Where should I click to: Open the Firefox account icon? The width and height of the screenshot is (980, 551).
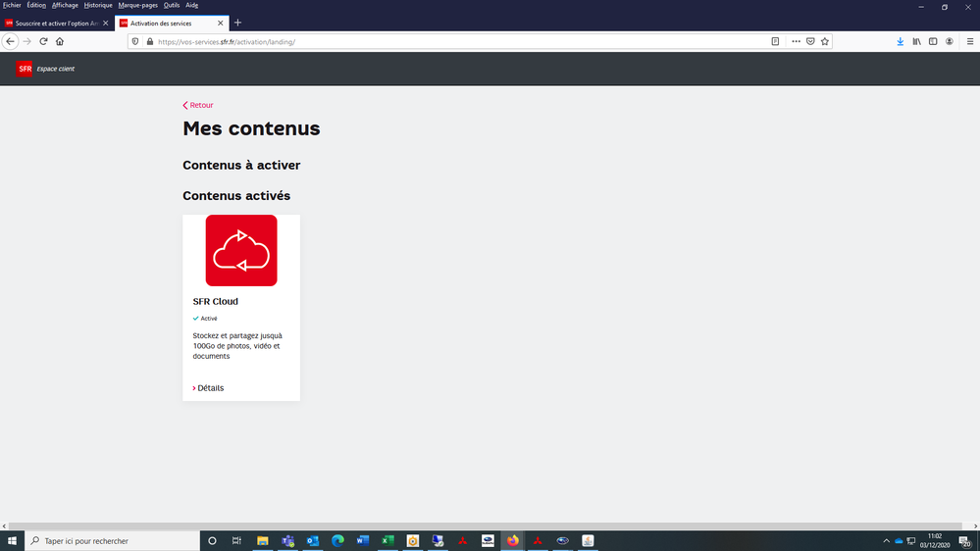tap(950, 41)
